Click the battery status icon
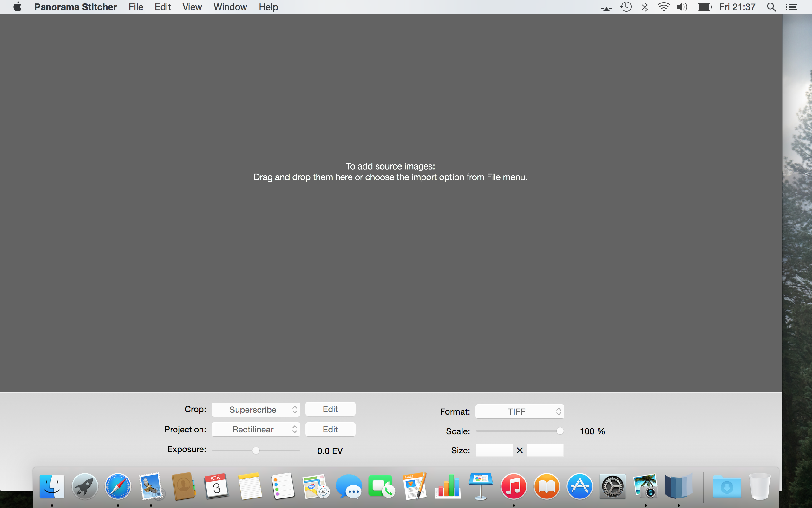The image size is (812, 508). (704, 7)
